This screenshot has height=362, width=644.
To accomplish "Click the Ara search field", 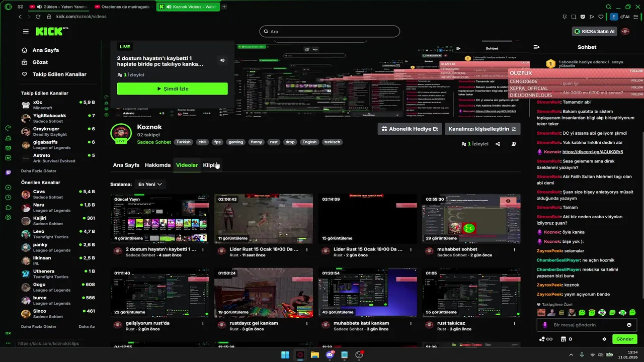I will point(330,32).
